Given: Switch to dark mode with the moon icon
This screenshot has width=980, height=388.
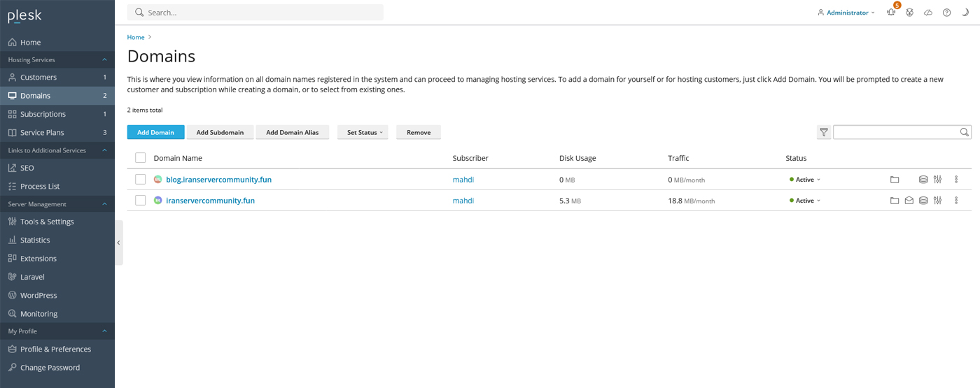Looking at the screenshot, I should point(965,13).
